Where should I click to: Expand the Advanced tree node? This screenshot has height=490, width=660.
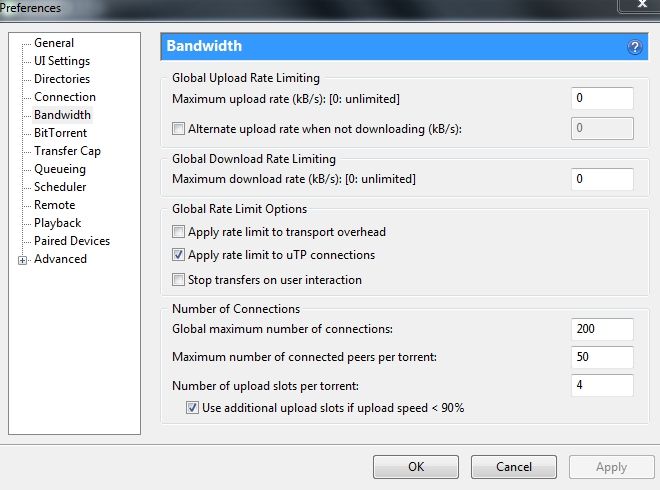[22, 260]
